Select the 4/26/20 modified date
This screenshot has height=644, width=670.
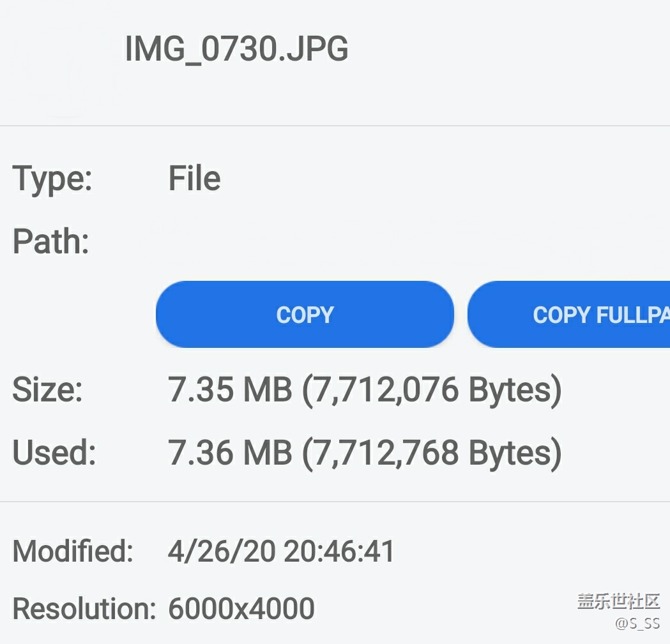pos(221,551)
